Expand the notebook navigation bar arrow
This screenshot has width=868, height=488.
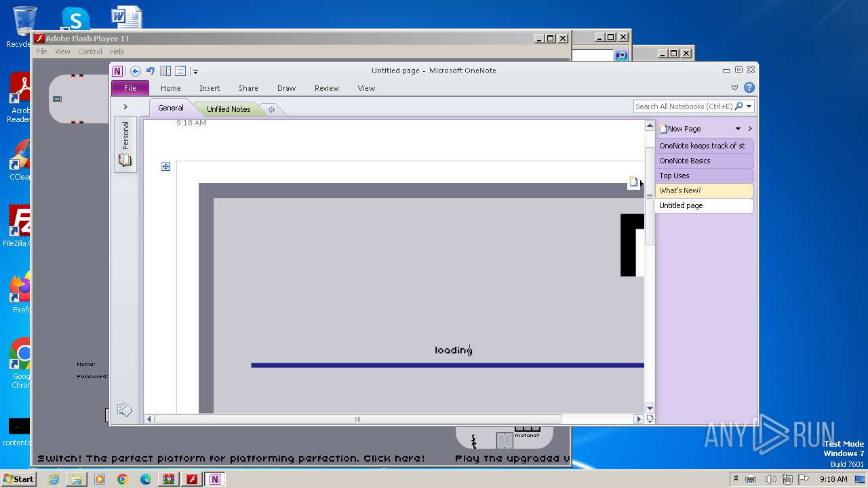(125, 106)
